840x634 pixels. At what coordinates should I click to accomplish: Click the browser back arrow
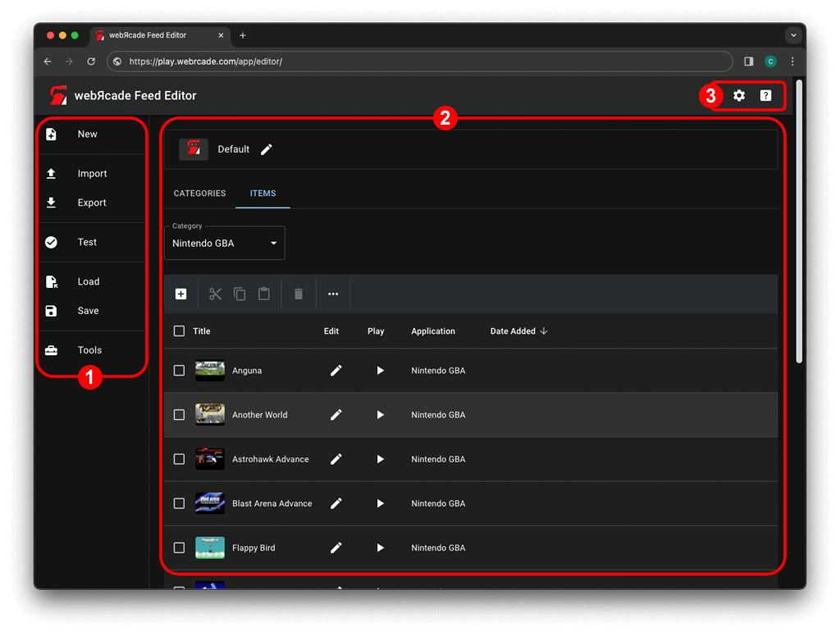(48, 62)
